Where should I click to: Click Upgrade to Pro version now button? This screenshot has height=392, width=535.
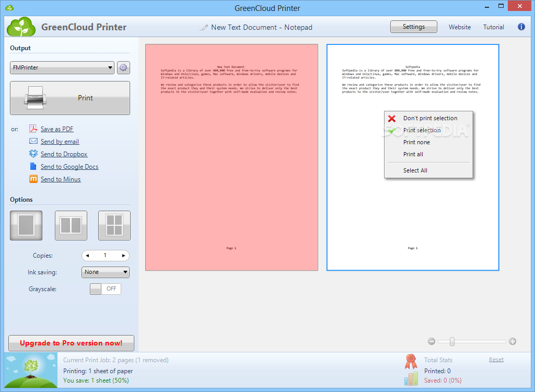pos(71,343)
